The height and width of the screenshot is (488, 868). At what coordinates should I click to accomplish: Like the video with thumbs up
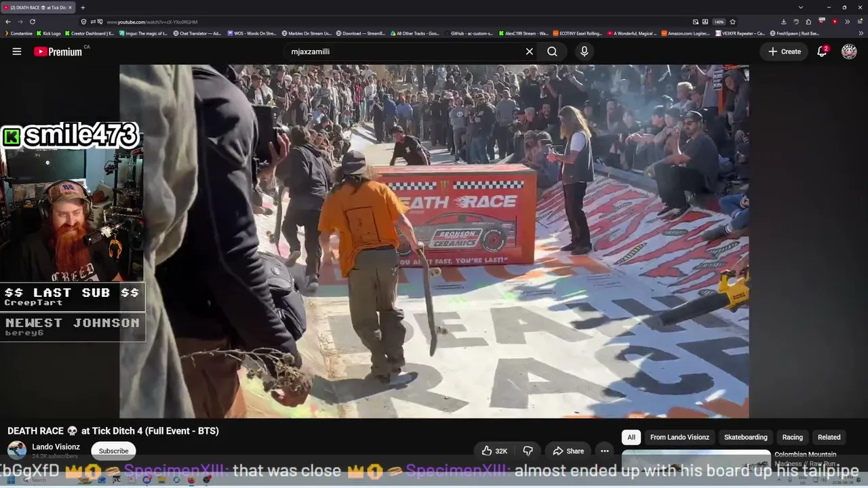pos(494,451)
